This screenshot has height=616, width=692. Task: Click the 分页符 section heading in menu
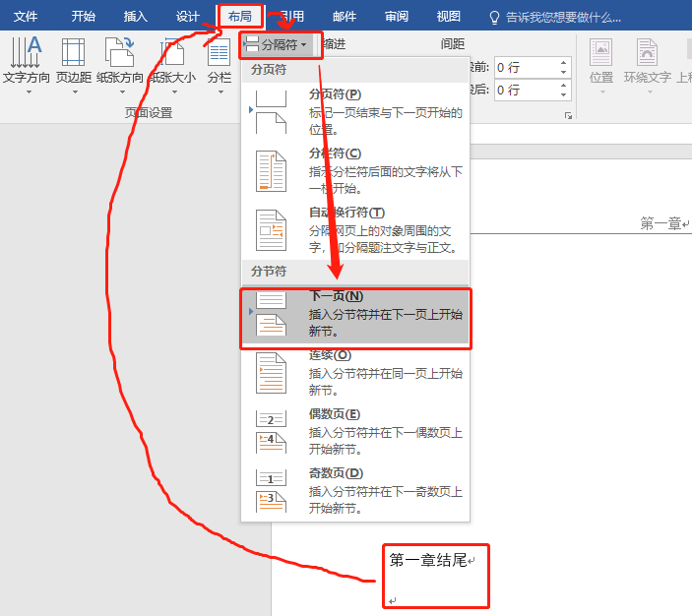click(x=269, y=69)
